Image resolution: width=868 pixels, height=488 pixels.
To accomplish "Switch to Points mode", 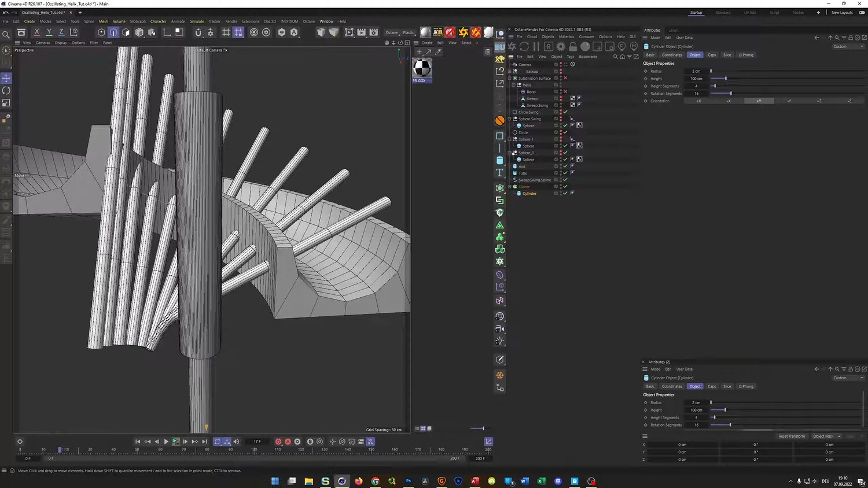I will [101, 32].
